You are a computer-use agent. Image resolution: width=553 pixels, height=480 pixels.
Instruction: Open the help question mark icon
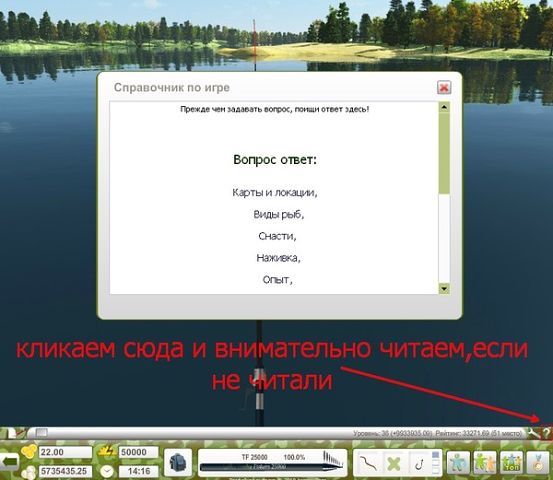tap(547, 432)
